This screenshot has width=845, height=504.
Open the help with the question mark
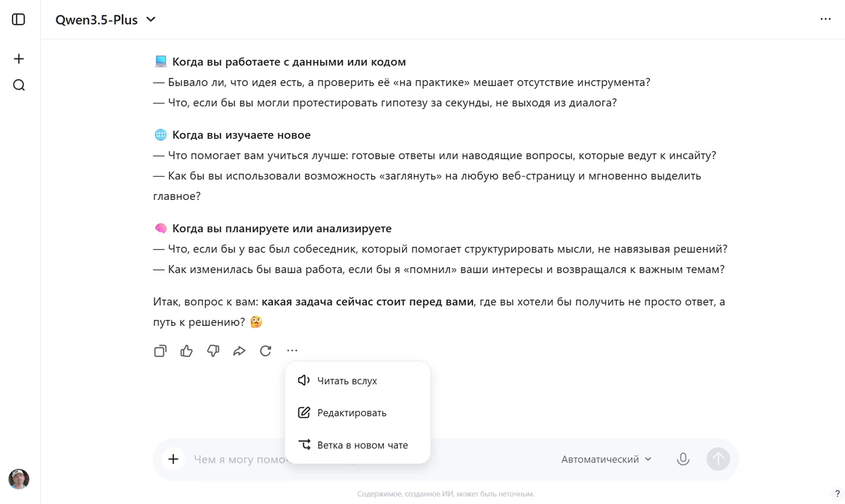[x=837, y=493]
